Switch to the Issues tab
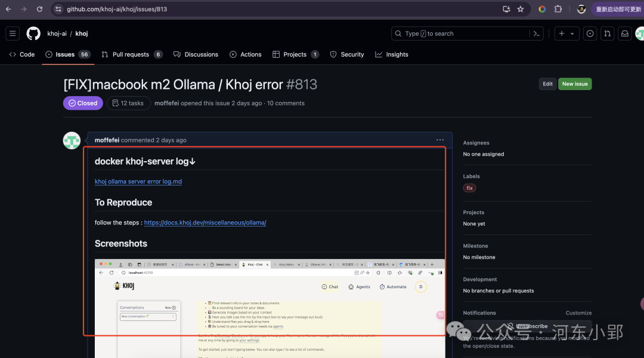The height and width of the screenshot is (358, 644). point(68,54)
